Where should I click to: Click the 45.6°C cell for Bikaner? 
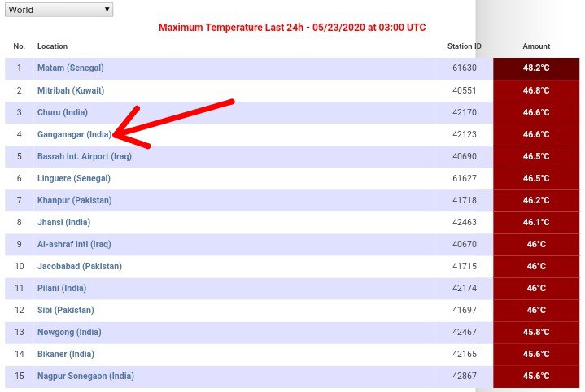[x=536, y=355]
